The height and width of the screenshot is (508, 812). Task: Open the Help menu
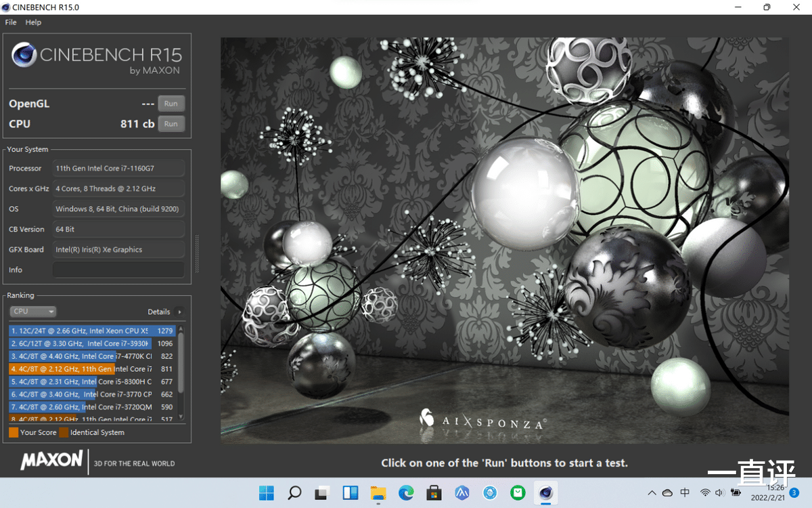[33, 22]
